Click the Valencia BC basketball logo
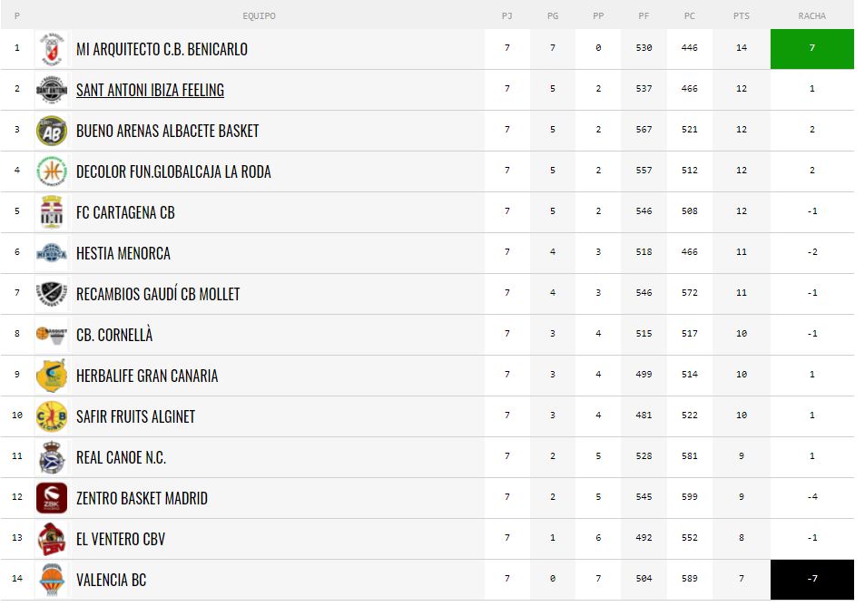 coord(51,580)
